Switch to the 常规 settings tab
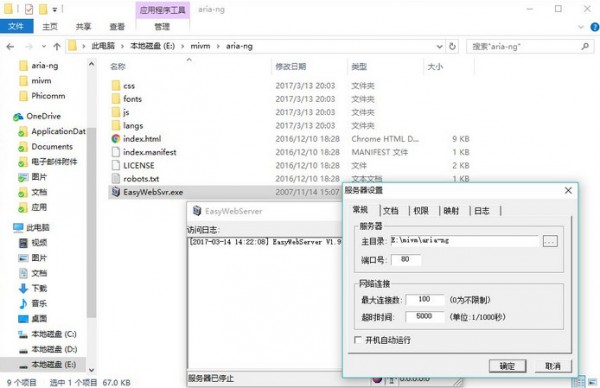The image size is (600, 388). click(x=360, y=210)
